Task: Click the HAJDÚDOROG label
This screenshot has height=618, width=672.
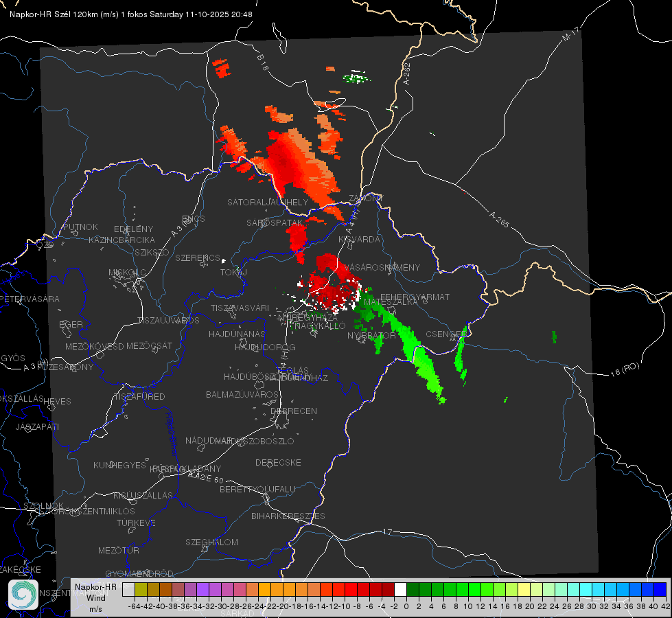Action: point(265,347)
